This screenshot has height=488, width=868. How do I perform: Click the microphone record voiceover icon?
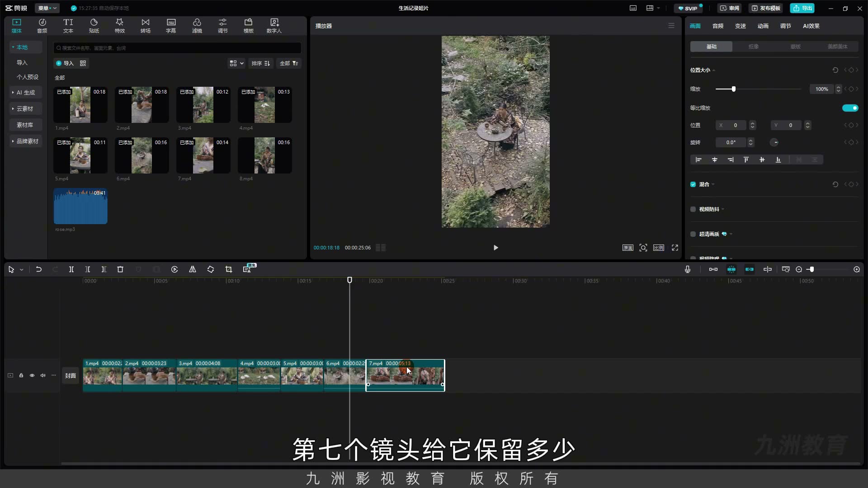click(688, 269)
